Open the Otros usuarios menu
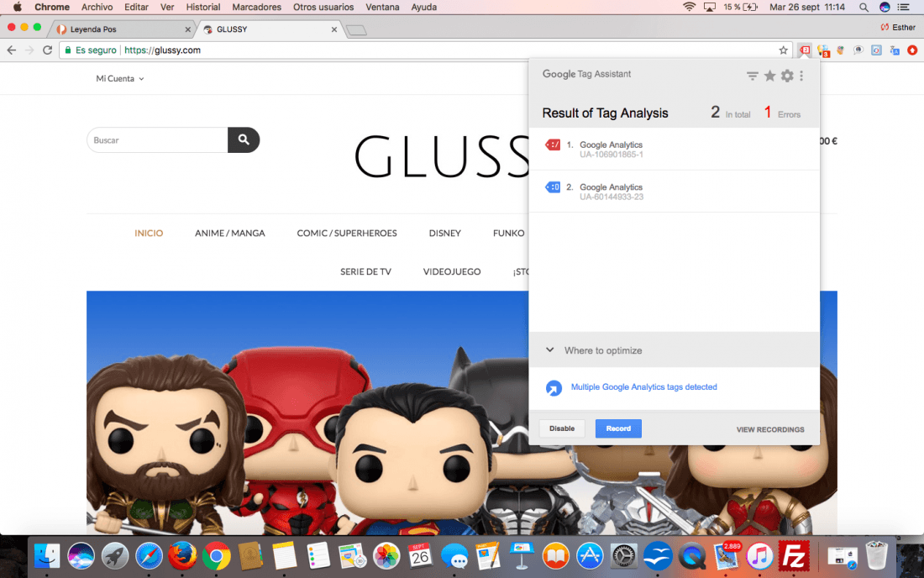 [x=323, y=7]
